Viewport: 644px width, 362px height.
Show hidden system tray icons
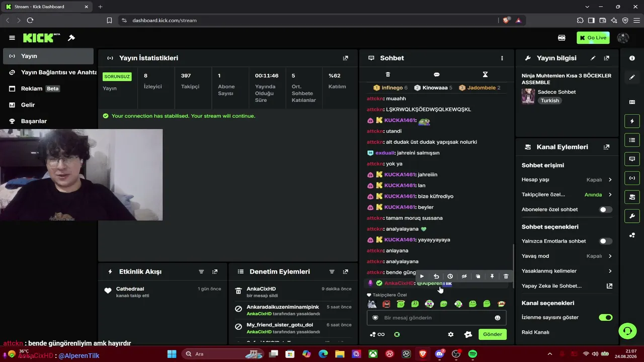point(550,354)
